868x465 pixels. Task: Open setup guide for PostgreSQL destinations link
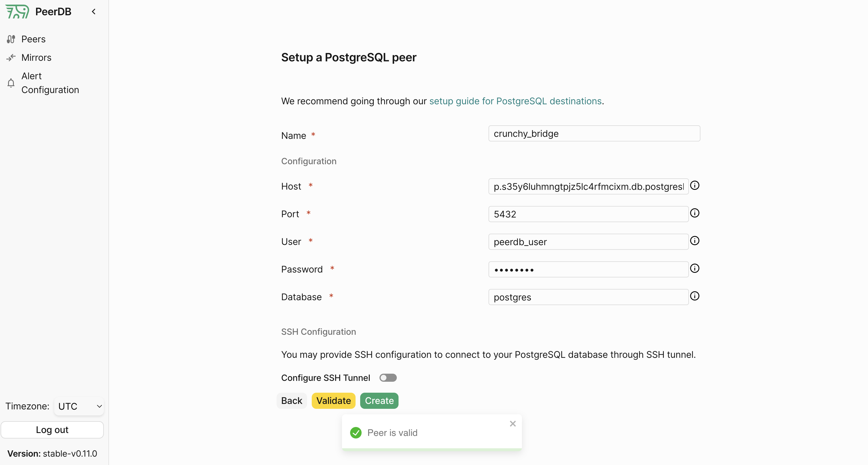pos(515,101)
